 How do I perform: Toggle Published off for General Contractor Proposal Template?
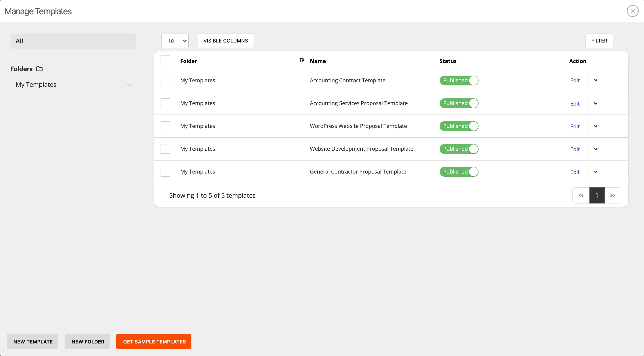(459, 172)
